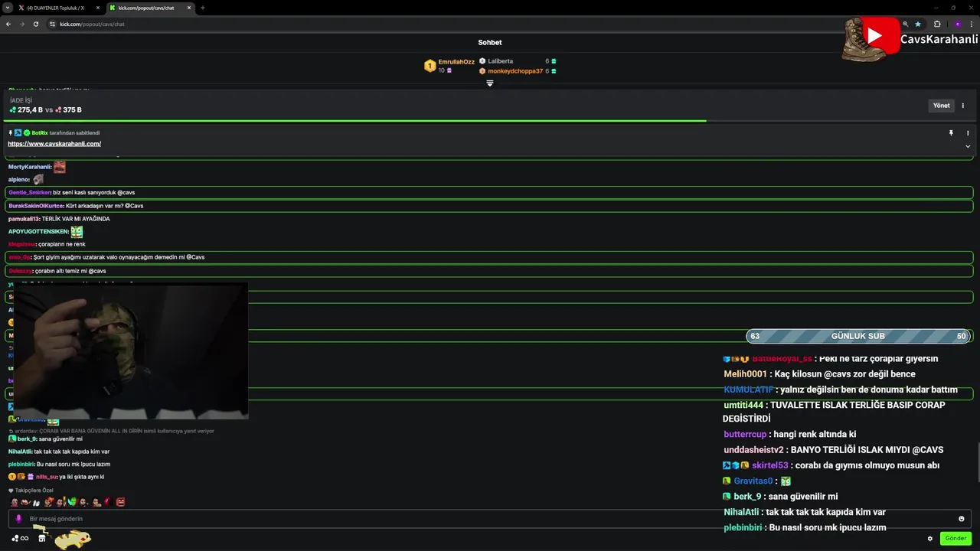Open a new browser tab
Viewport: 980px width, 551px height.
click(202, 8)
